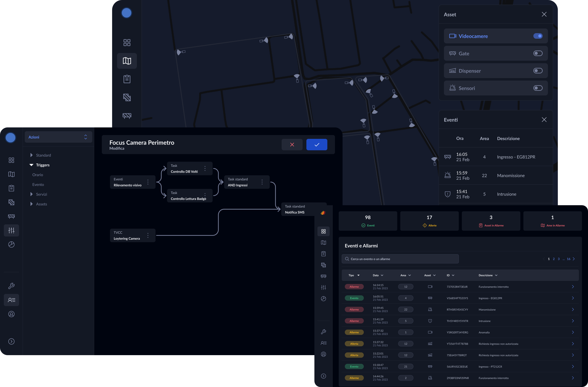588x387 pixels.
Task: Click the pie chart icon in the left sidebar
Action: [x=11, y=244]
